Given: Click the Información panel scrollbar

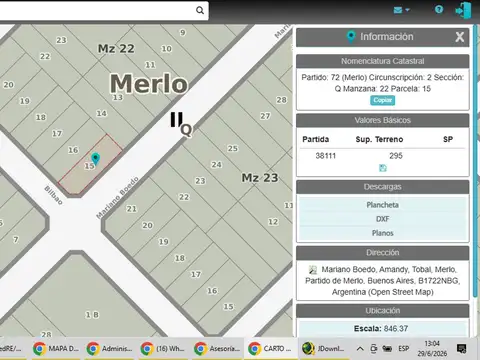Looking at the screenshot, I should tap(475, 160).
